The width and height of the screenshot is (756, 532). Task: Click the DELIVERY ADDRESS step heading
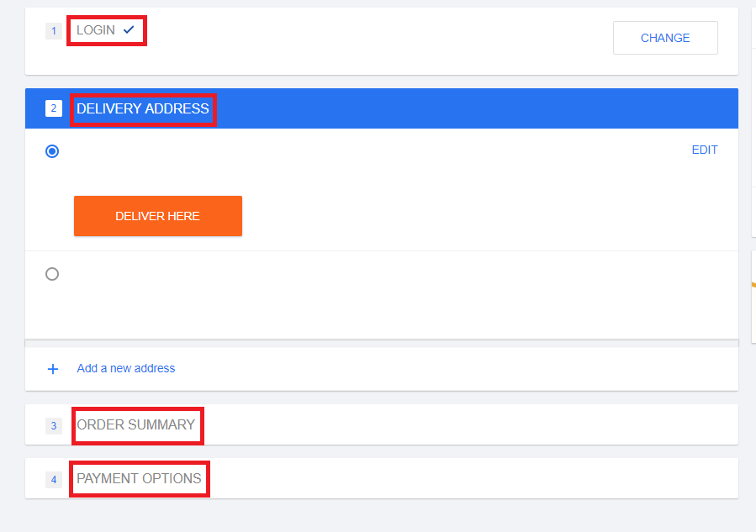143,109
